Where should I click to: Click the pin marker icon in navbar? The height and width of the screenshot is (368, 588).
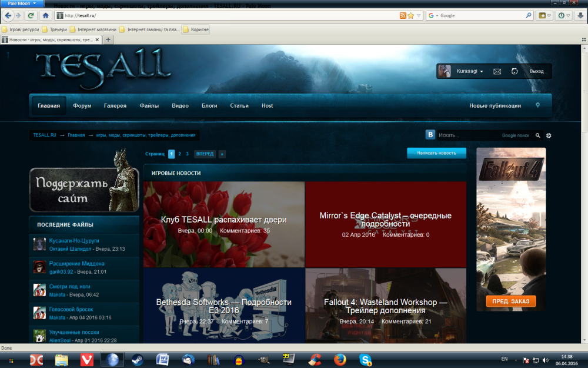(538, 105)
